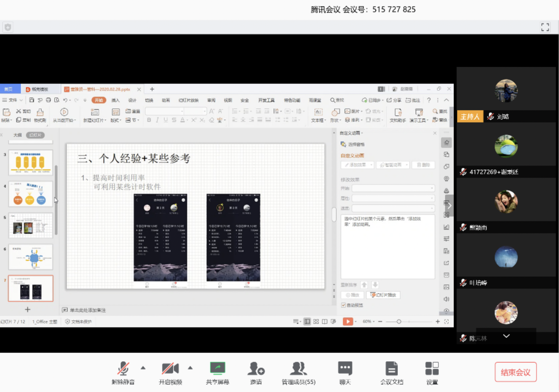The height and width of the screenshot is (392, 559).
Task: Open the Invite (邀请) icon
Action: [x=256, y=368]
